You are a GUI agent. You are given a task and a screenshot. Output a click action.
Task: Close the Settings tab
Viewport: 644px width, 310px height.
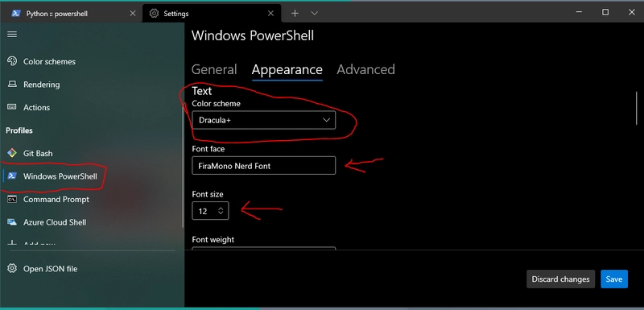(270, 13)
